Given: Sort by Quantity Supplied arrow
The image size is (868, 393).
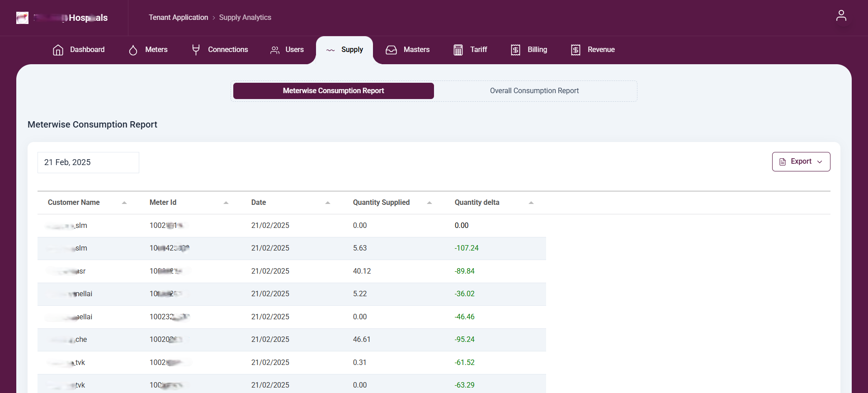Looking at the screenshot, I should pos(429,203).
